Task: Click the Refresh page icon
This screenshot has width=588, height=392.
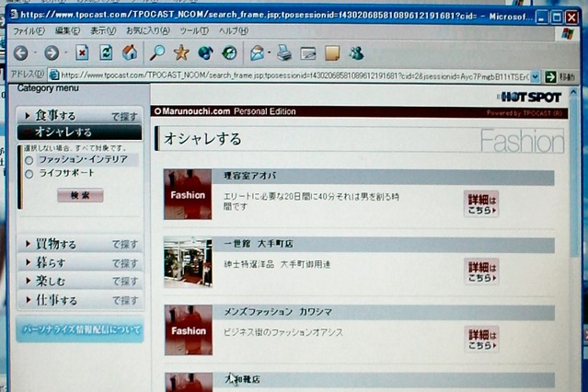Action: (106, 52)
